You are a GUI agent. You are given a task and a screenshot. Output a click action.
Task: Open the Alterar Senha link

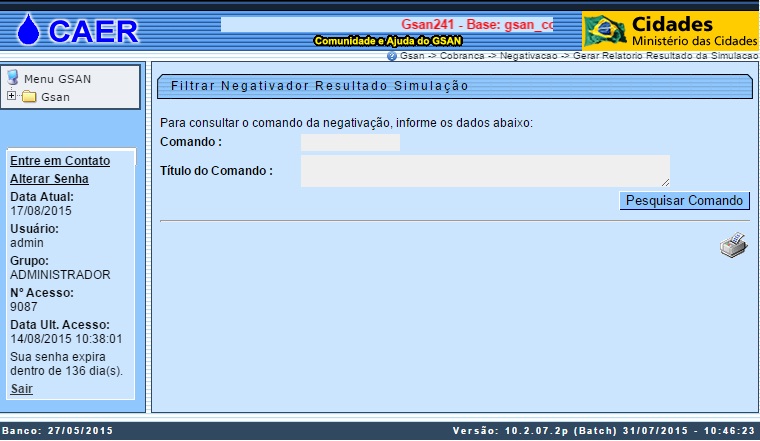[x=49, y=178]
